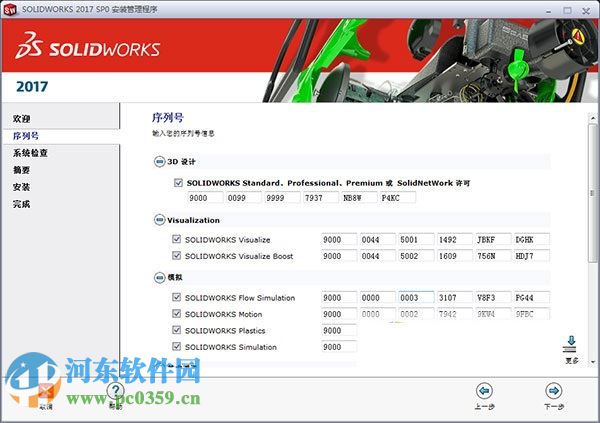
Task: Click Motion serial field 7942
Action: point(455,314)
